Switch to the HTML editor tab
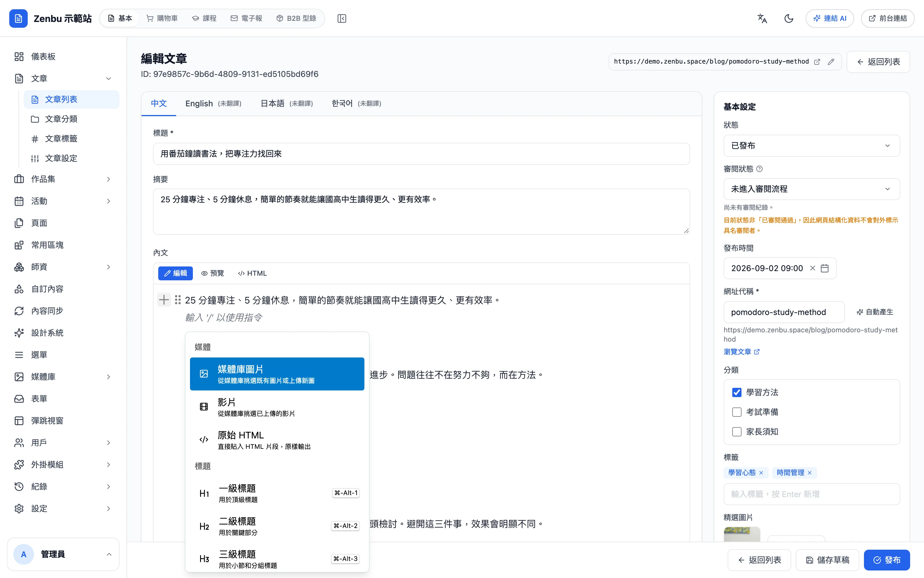Screen dimensions: 924x578 point(252,273)
